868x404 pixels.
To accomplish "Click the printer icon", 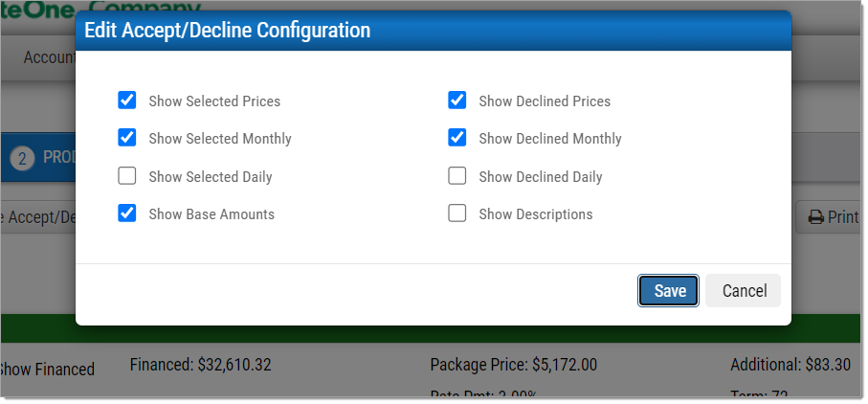I will pyautogui.click(x=816, y=217).
